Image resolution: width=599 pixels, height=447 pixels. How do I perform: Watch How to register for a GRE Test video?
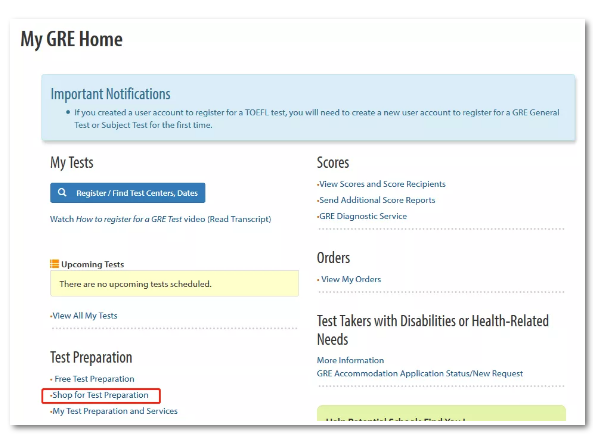128,219
